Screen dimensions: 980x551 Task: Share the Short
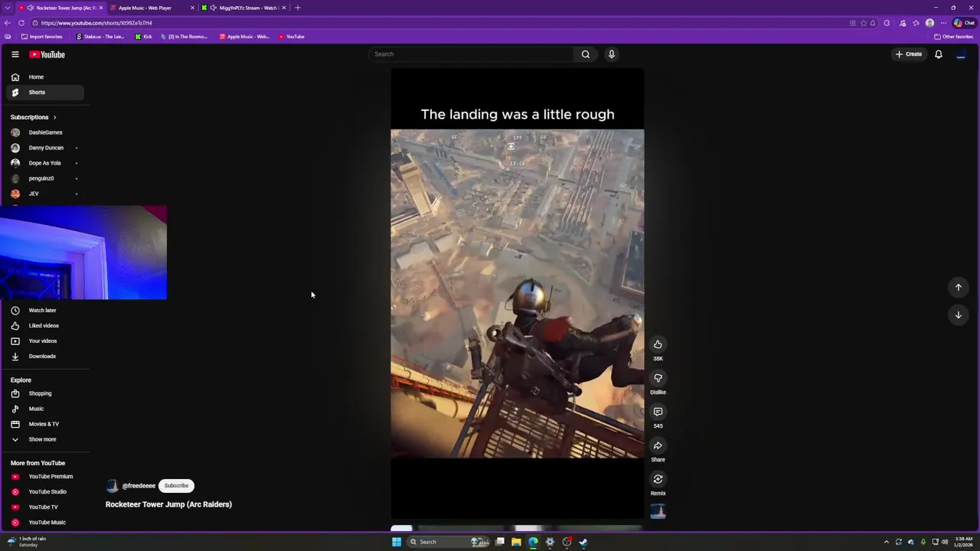[658, 445]
